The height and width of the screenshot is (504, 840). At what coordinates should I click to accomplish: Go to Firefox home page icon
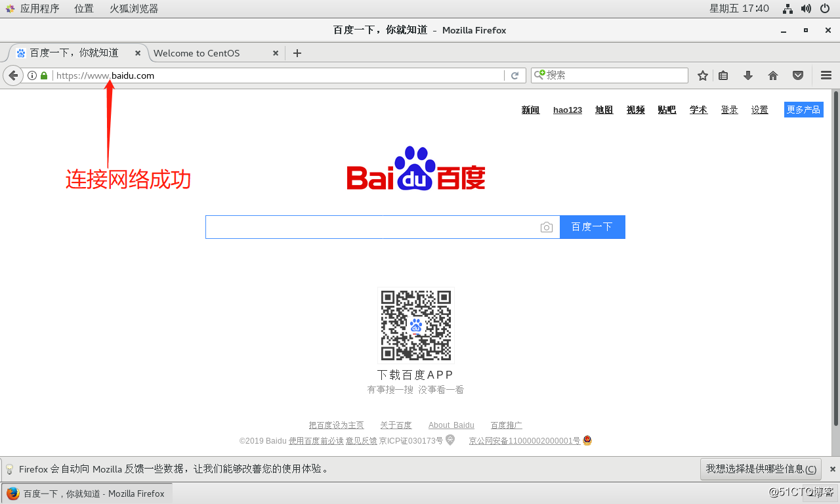tap(773, 75)
